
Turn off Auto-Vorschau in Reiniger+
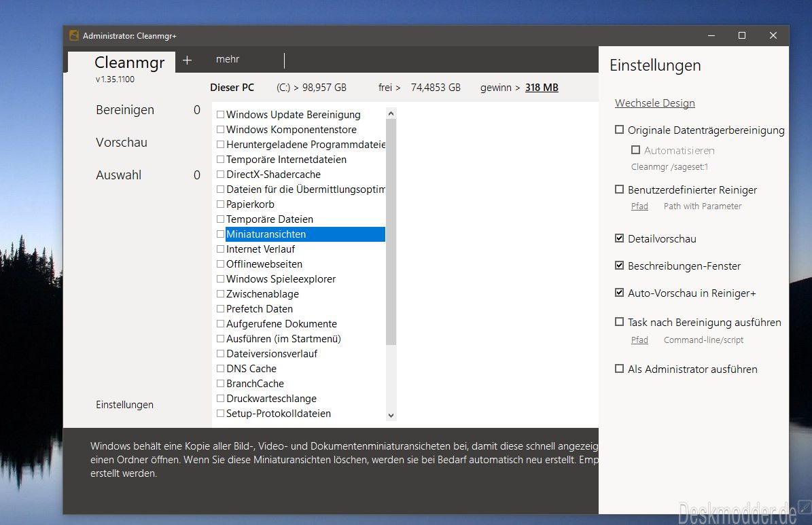tap(619, 293)
